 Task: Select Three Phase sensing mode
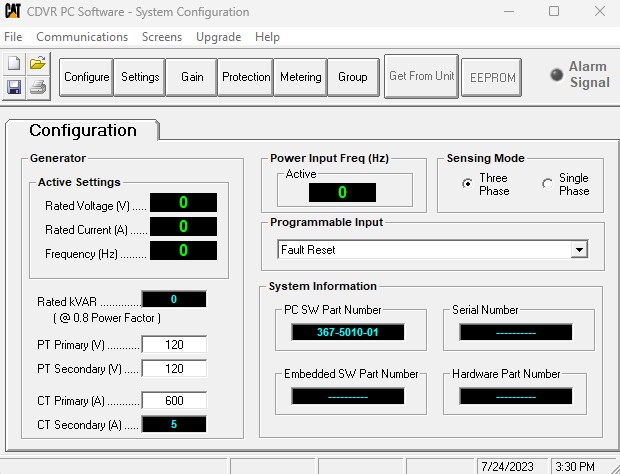coord(467,184)
